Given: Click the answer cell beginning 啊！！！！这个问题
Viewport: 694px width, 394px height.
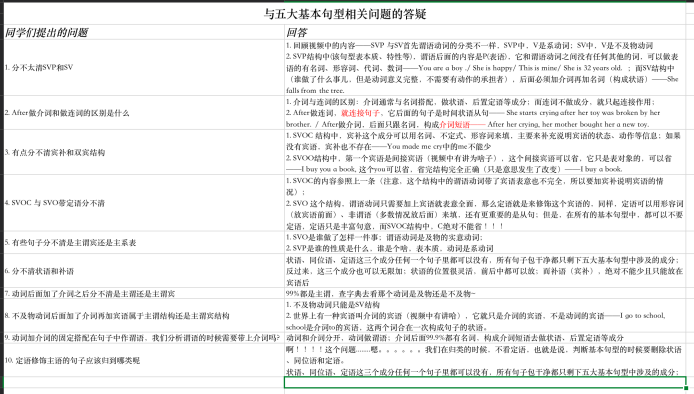Looking at the screenshot, I should (485, 360).
